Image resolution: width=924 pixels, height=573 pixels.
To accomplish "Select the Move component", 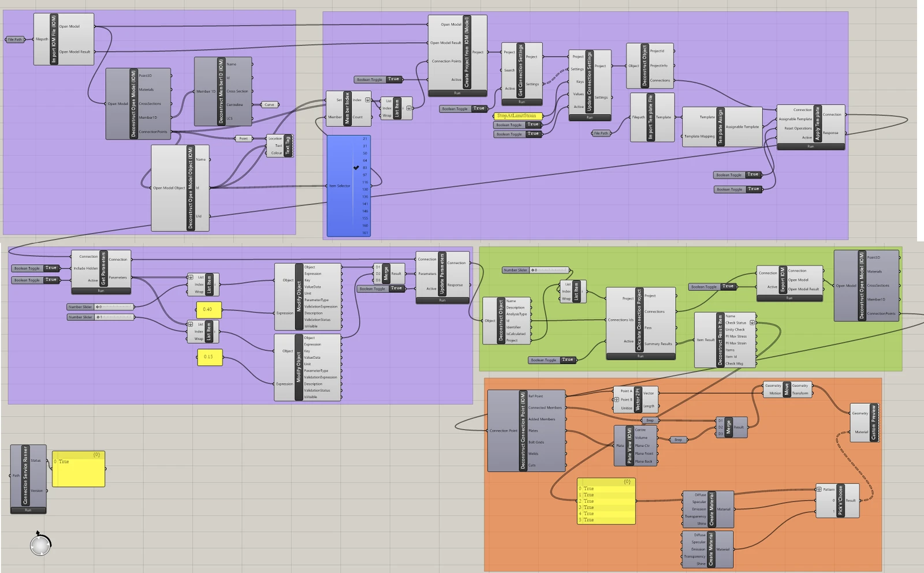I will (x=787, y=390).
